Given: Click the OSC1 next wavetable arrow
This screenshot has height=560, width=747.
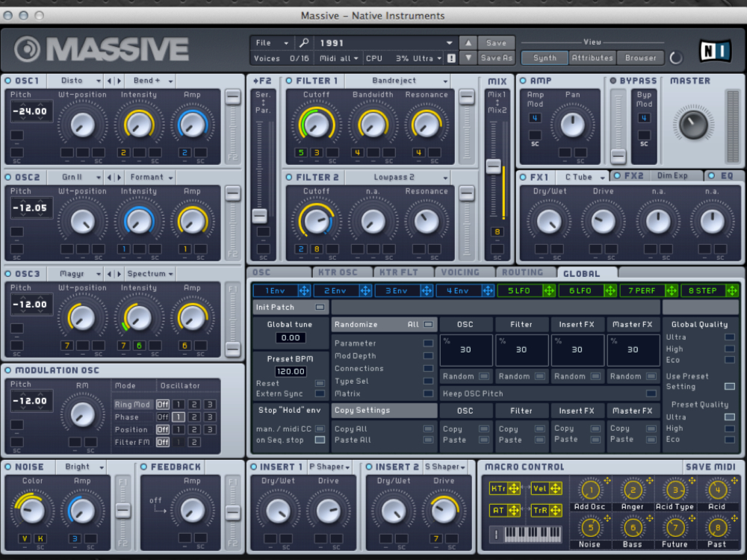Looking at the screenshot, I should 119,81.
